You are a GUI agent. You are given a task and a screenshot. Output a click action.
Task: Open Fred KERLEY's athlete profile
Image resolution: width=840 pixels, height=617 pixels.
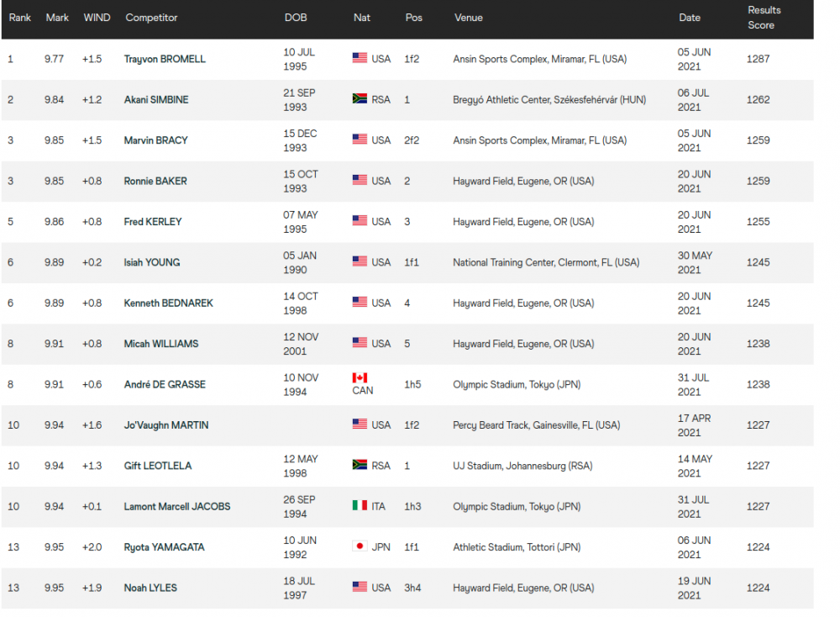[153, 222]
